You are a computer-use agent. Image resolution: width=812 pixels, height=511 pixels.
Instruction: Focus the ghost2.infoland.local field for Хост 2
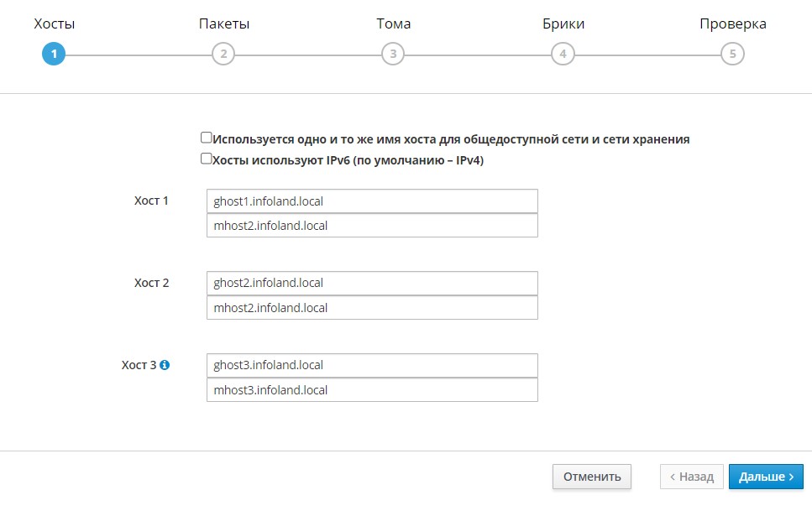[372, 284]
